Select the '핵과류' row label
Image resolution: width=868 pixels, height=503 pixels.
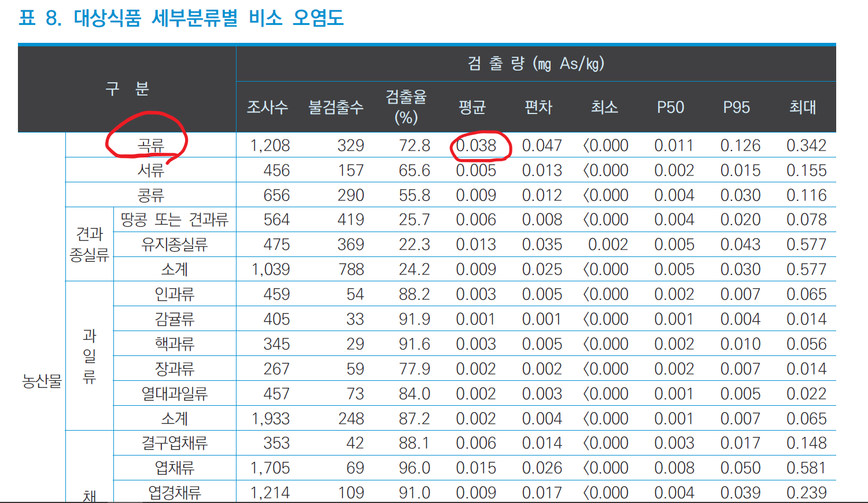coord(175,344)
